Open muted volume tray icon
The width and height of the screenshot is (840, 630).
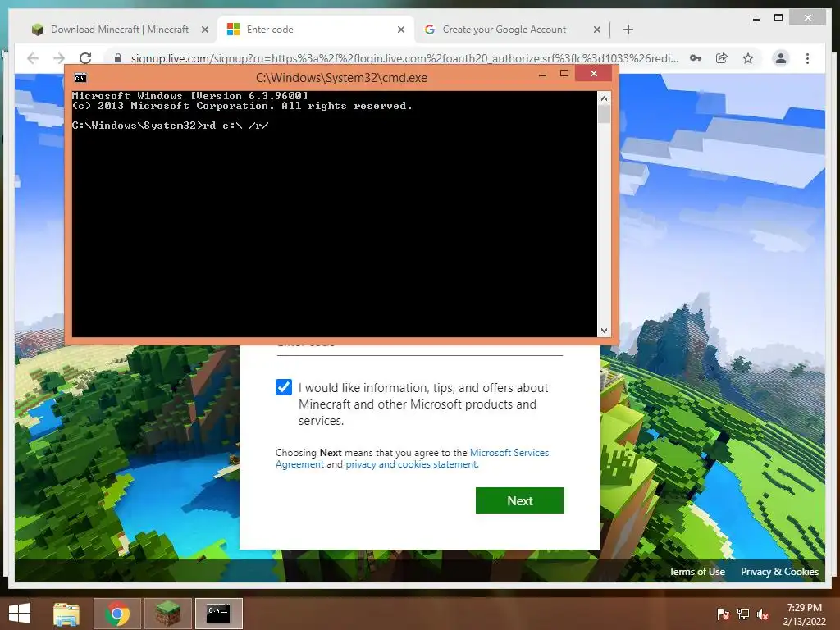[762, 614]
